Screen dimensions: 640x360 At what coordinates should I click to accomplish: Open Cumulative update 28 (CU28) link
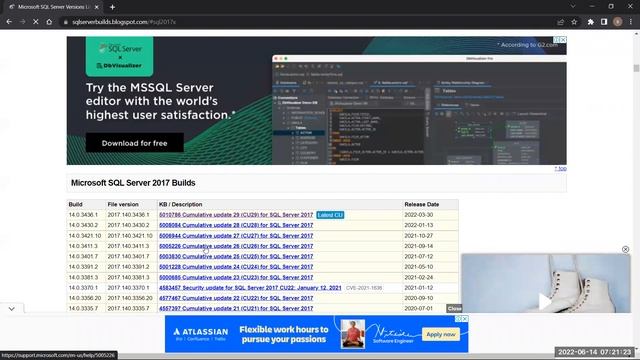pos(236,225)
